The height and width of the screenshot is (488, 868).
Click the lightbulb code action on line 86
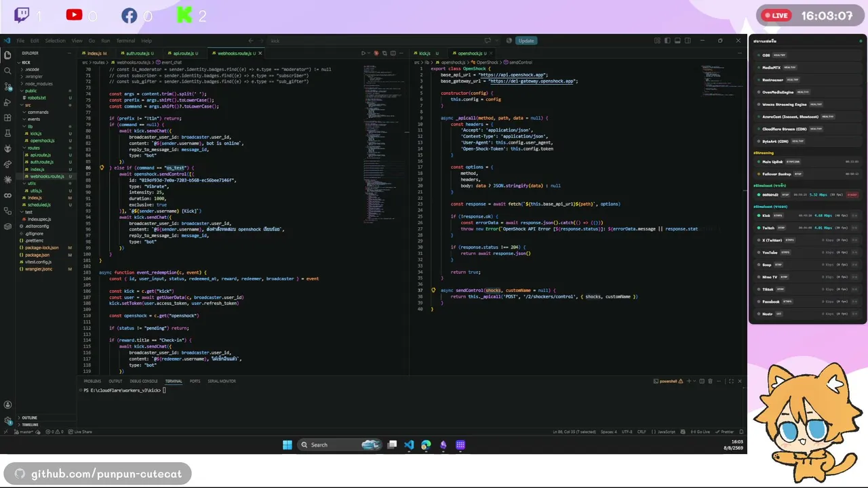point(102,167)
